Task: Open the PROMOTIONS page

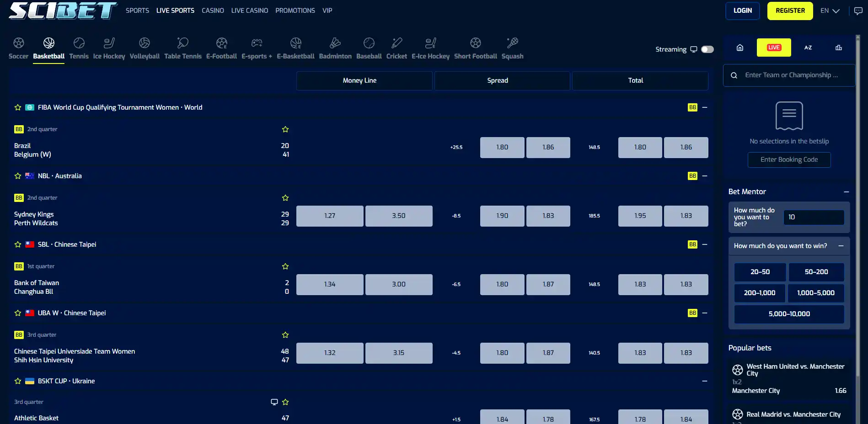Action: point(295,11)
